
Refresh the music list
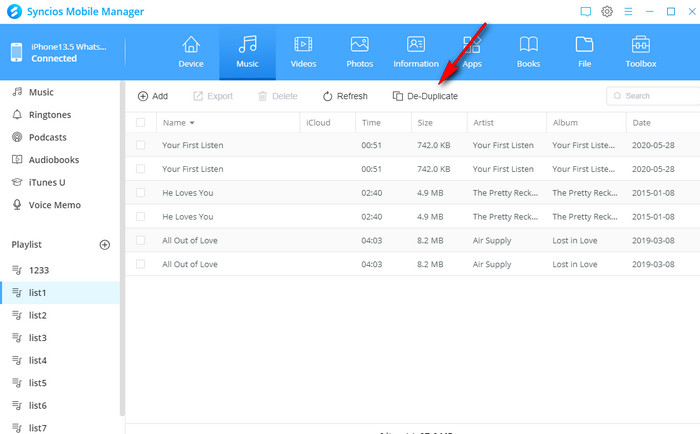coord(345,96)
